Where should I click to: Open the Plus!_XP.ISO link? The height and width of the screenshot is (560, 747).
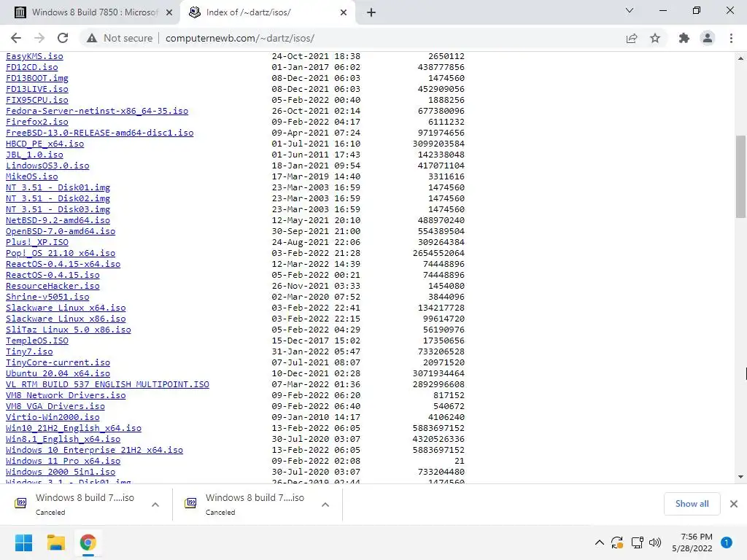[37, 242]
